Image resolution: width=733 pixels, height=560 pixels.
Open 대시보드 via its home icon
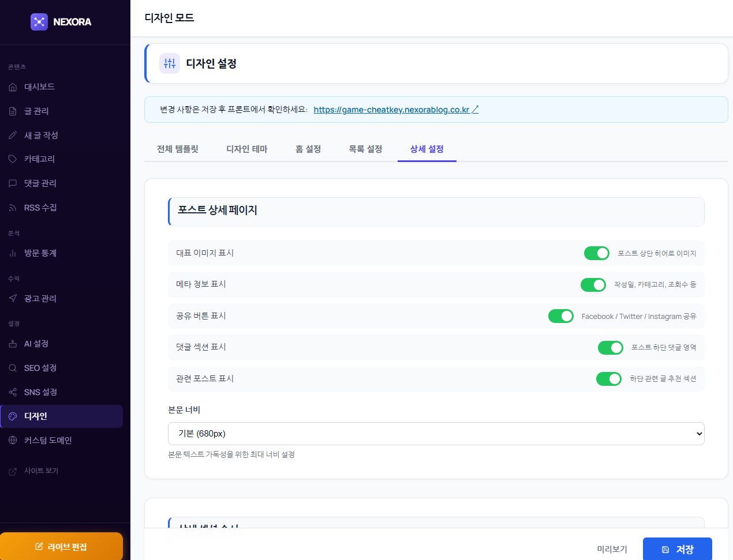(x=13, y=87)
